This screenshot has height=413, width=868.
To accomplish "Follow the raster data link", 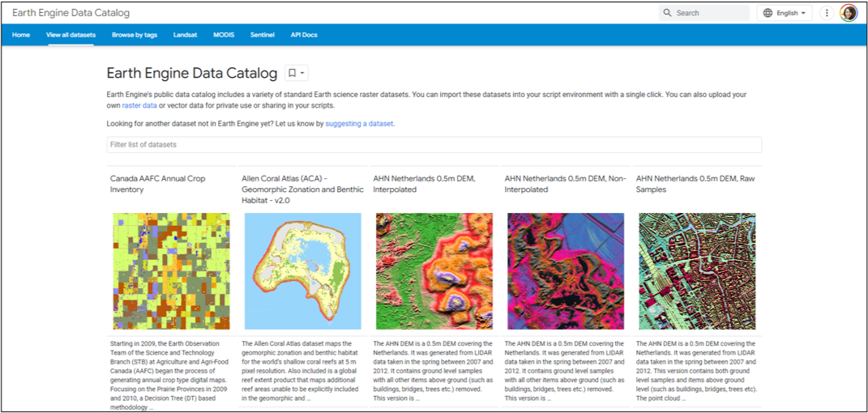I will (139, 105).
